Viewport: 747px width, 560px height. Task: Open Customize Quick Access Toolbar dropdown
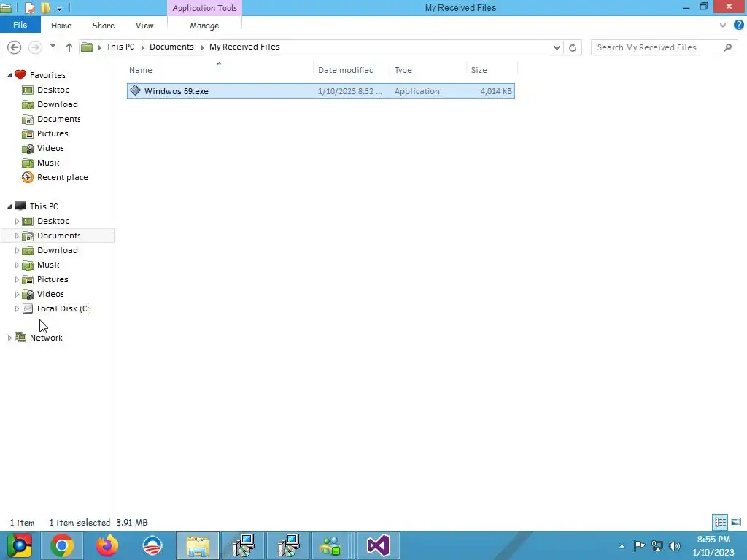coord(60,8)
